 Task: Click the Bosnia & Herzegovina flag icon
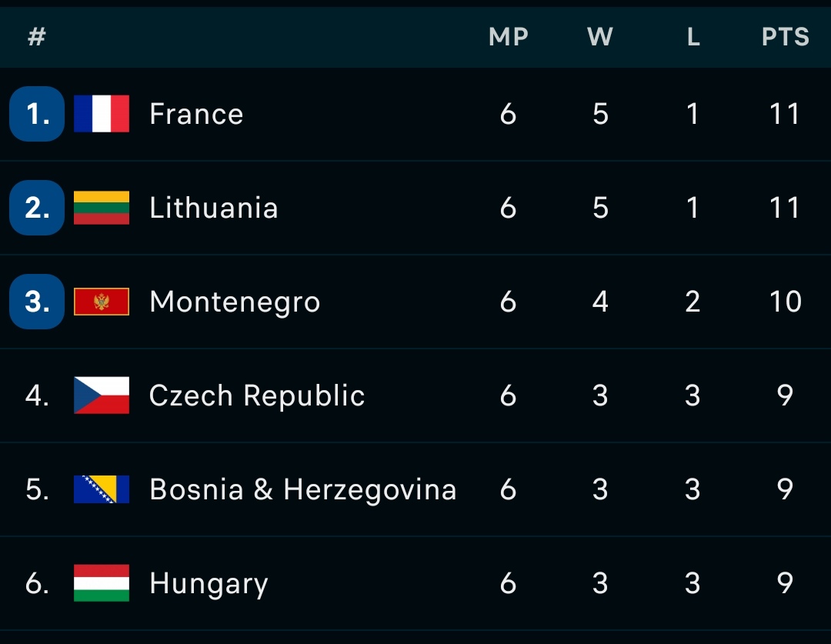102,489
